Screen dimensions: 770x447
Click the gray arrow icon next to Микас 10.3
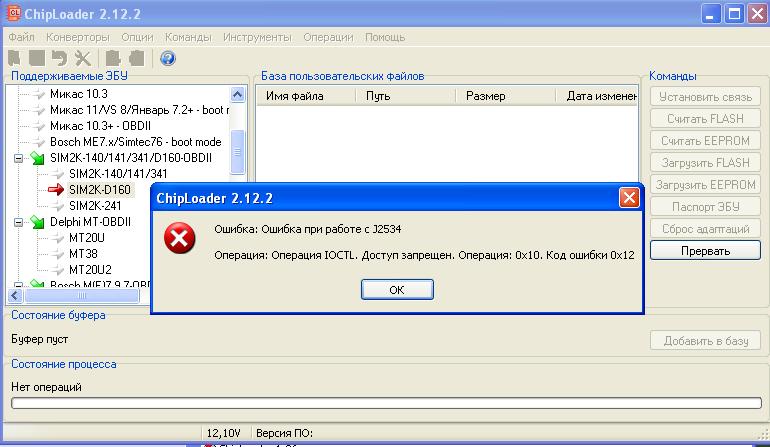(x=38, y=94)
